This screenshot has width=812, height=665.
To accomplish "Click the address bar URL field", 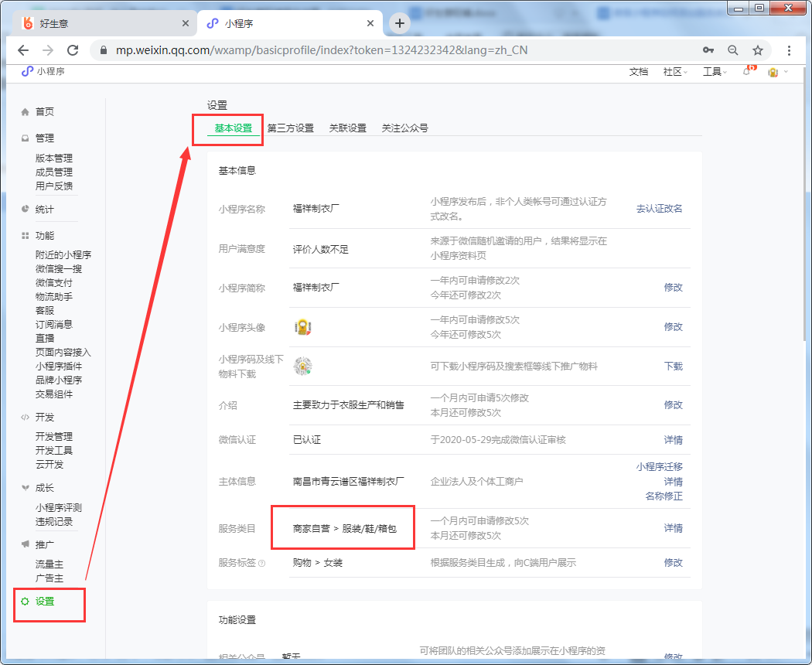I will 321,50.
